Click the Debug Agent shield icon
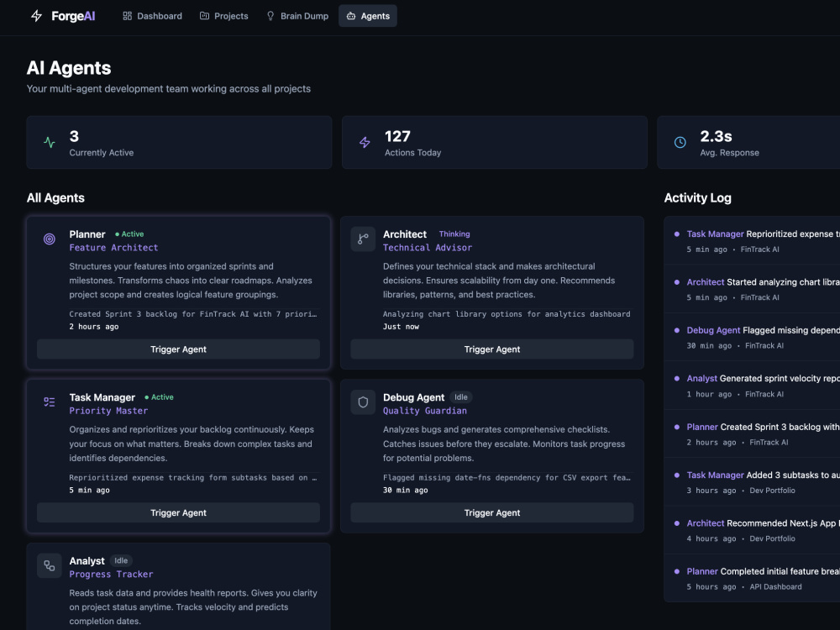The width and height of the screenshot is (840, 630). coord(363,402)
